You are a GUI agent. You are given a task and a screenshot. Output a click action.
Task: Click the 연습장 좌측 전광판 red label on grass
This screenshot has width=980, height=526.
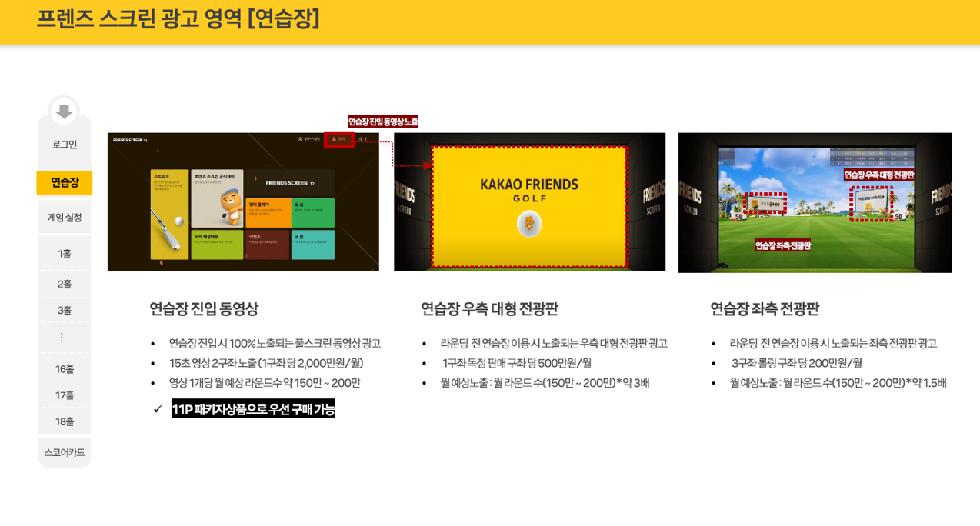tap(783, 245)
